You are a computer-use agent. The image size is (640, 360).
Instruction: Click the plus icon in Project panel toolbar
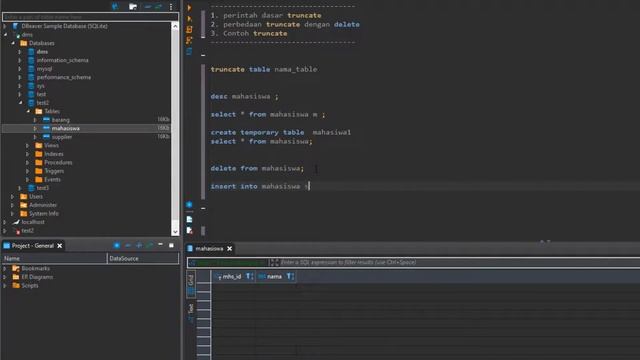(x=139, y=245)
